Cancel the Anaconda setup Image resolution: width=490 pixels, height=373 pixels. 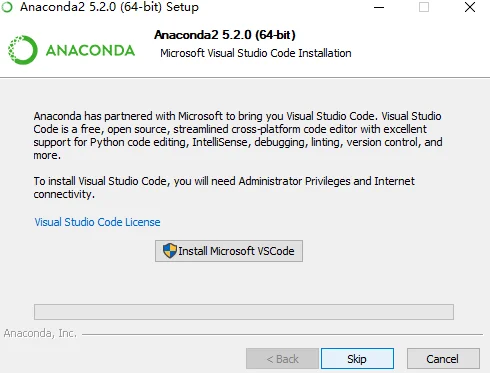click(x=443, y=359)
